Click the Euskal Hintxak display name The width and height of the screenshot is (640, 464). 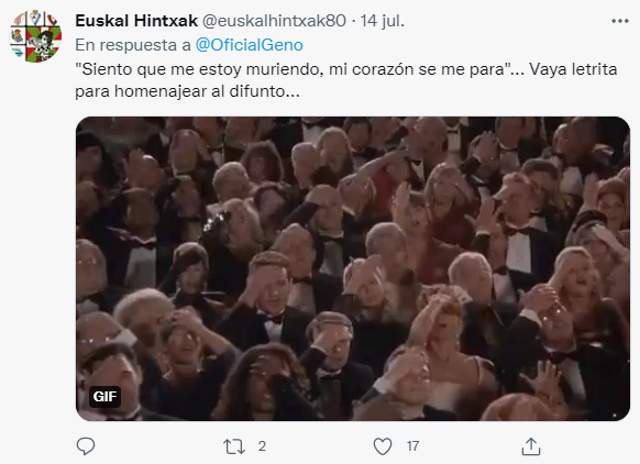coord(136,21)
